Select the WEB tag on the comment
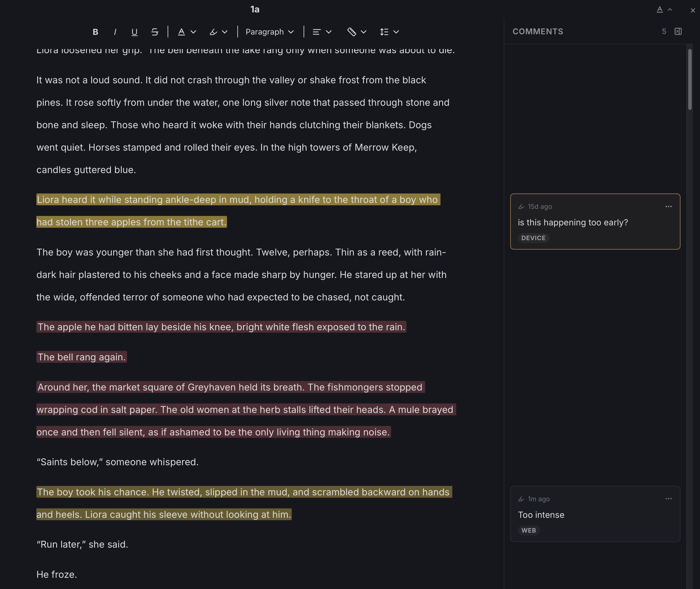The height and width of the screenshot is (589, 700). click(529, 530)
